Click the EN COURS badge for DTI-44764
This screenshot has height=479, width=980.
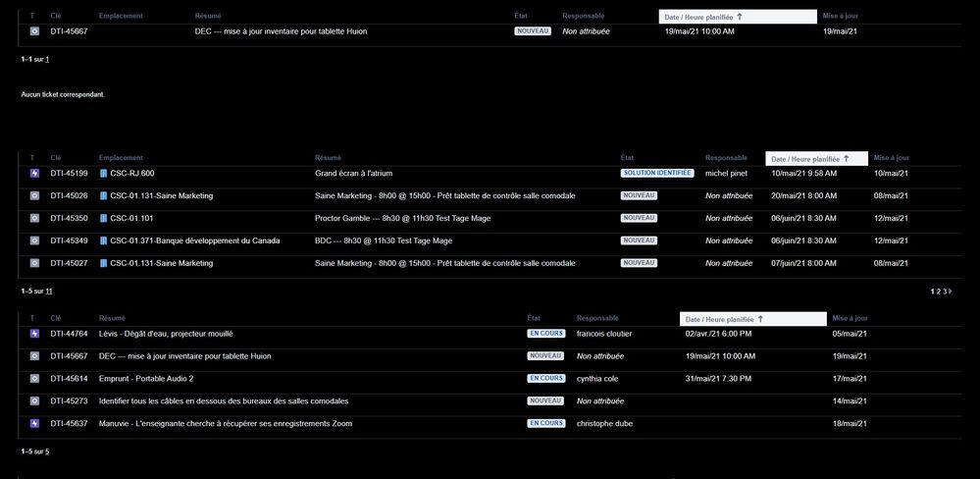point(546,334)
